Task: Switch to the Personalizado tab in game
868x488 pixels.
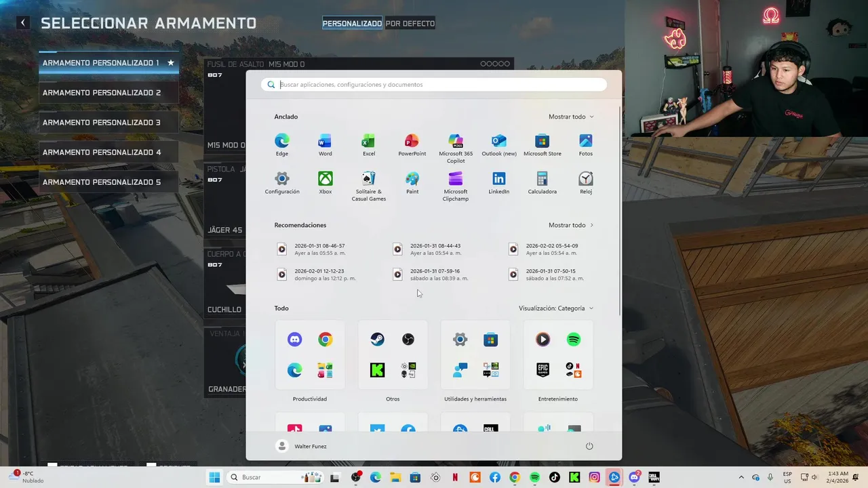Action: pos(352,23)
